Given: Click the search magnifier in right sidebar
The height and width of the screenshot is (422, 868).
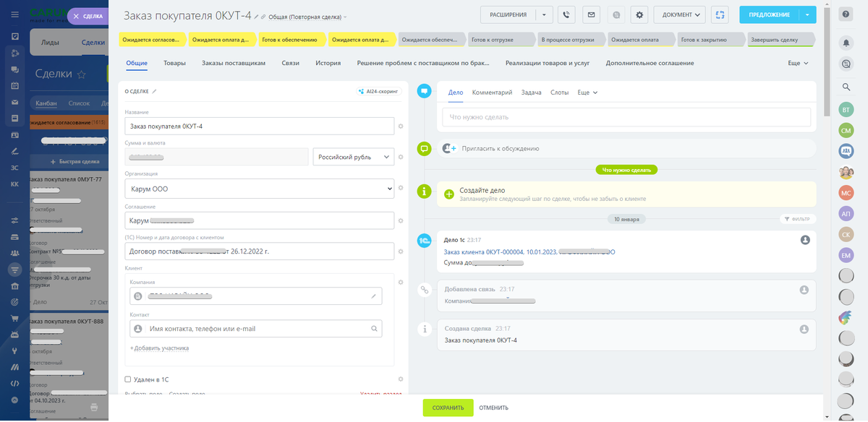Looking at the screenshot, I should coord(846,87).
